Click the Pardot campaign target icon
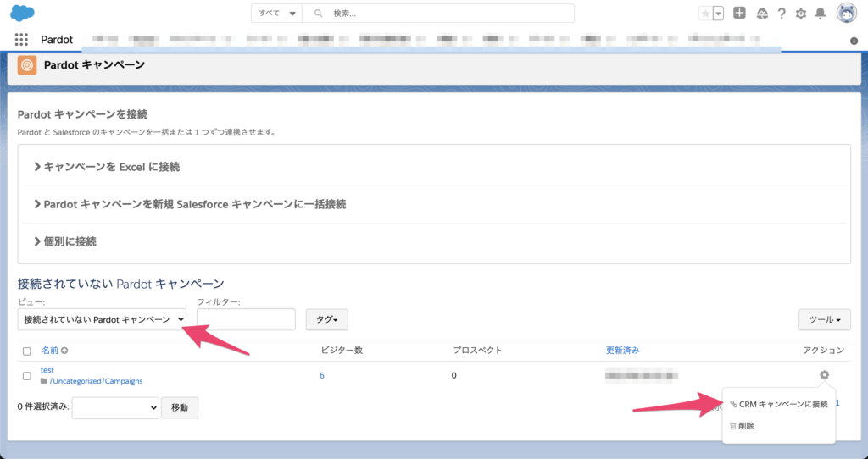 (x=26, y=65)
